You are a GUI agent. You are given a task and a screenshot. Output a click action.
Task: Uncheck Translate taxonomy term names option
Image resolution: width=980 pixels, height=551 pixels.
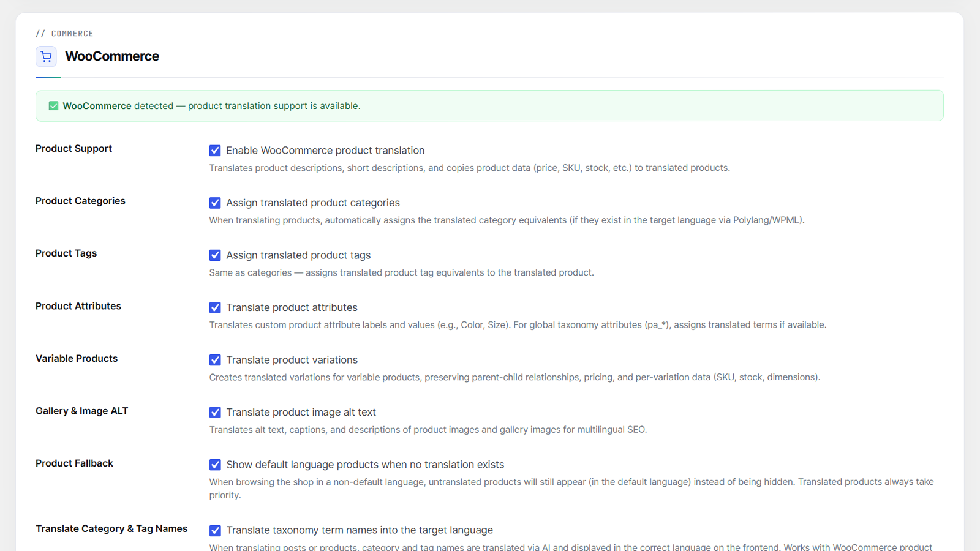(x=215, y=530)
